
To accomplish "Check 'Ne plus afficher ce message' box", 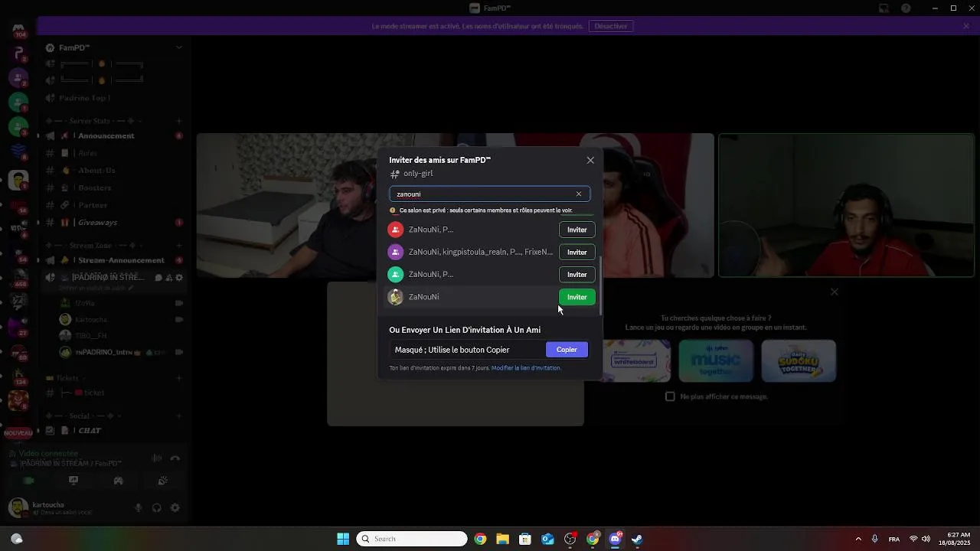I will click(x=670, y=396).
